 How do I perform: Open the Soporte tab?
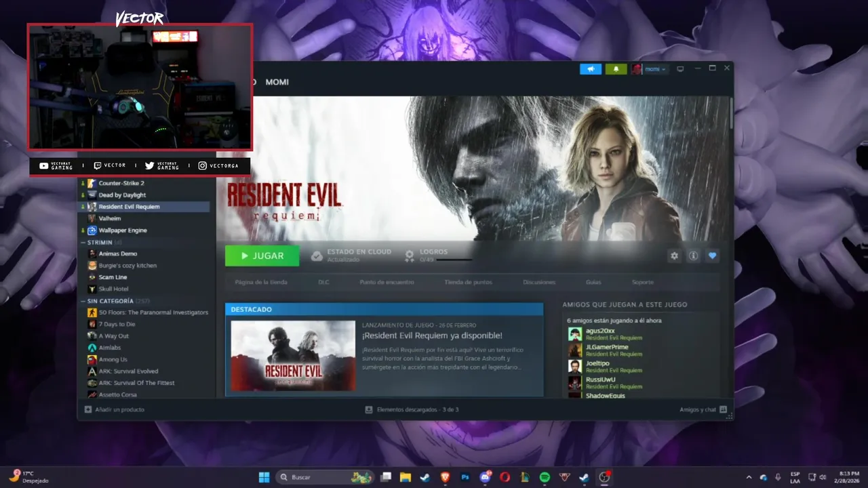[x=643, y=282]
